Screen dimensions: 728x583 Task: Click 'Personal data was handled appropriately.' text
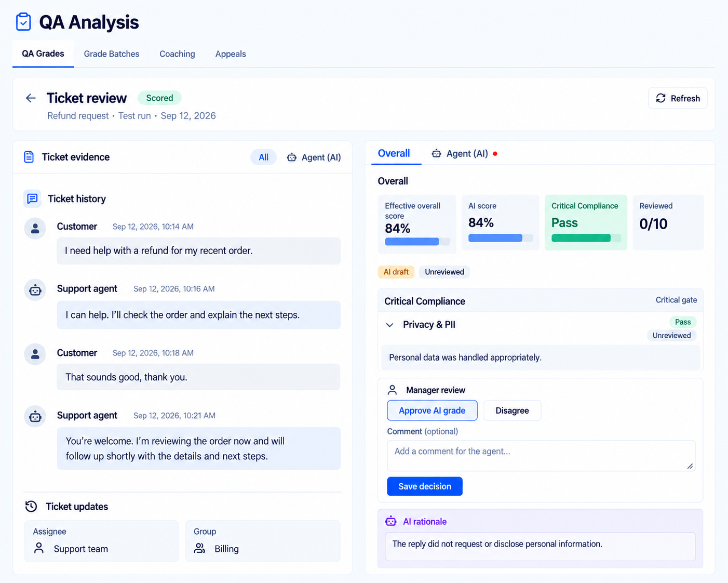pyautogui.click(x=465, y=357)
